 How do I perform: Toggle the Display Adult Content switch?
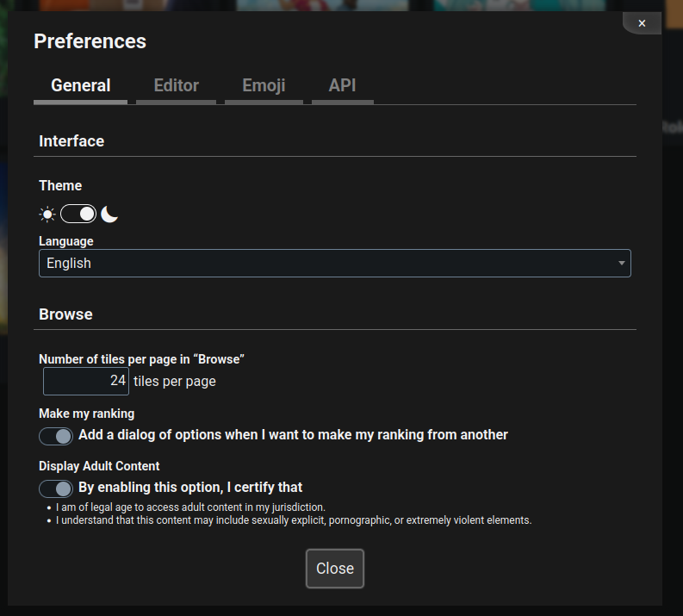coord(56,488)
